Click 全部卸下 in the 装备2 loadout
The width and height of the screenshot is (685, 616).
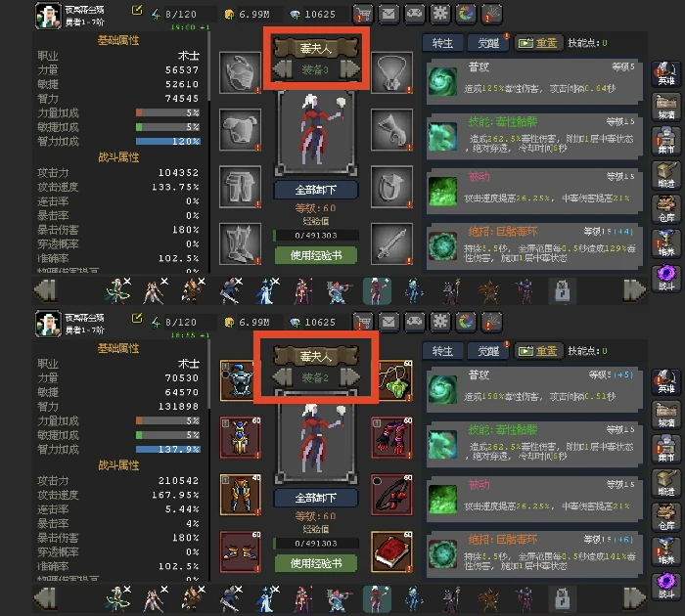coord(316,498)
